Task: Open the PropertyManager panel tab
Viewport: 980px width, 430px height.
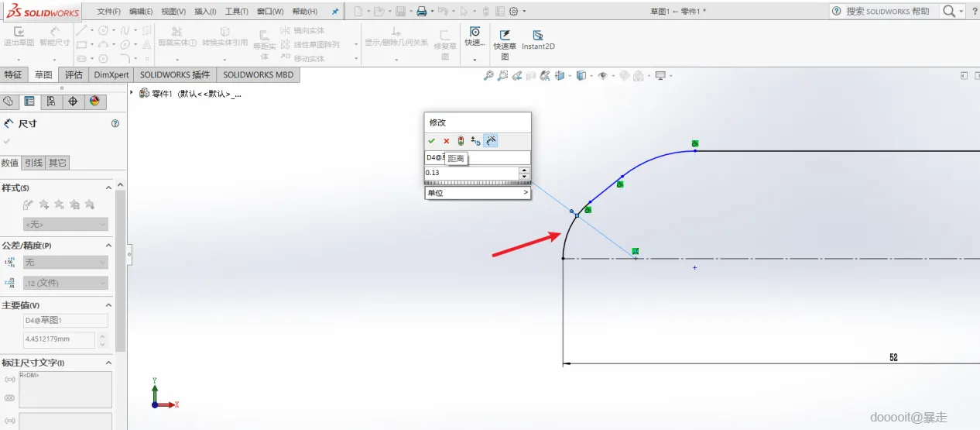Action: click(x=29, y=101)
